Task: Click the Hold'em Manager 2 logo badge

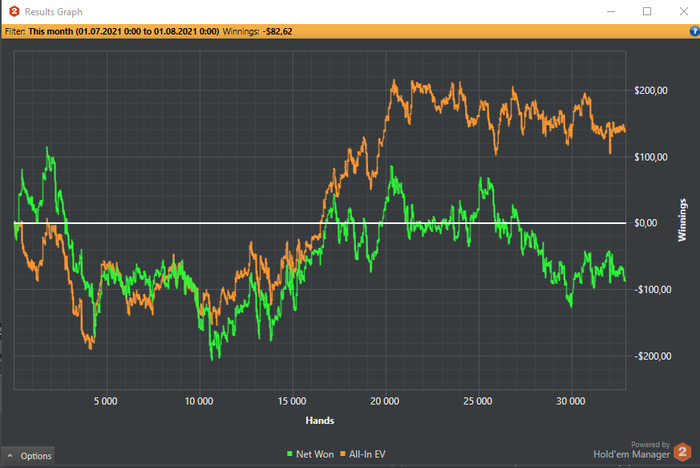Action: [682, 452]
